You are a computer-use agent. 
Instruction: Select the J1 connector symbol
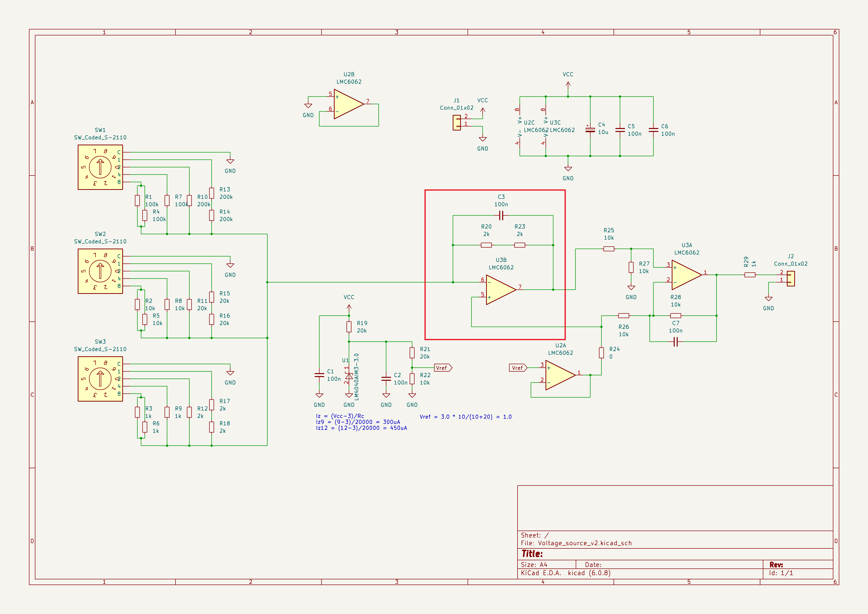pyautogui.click(x=457, y=123)
